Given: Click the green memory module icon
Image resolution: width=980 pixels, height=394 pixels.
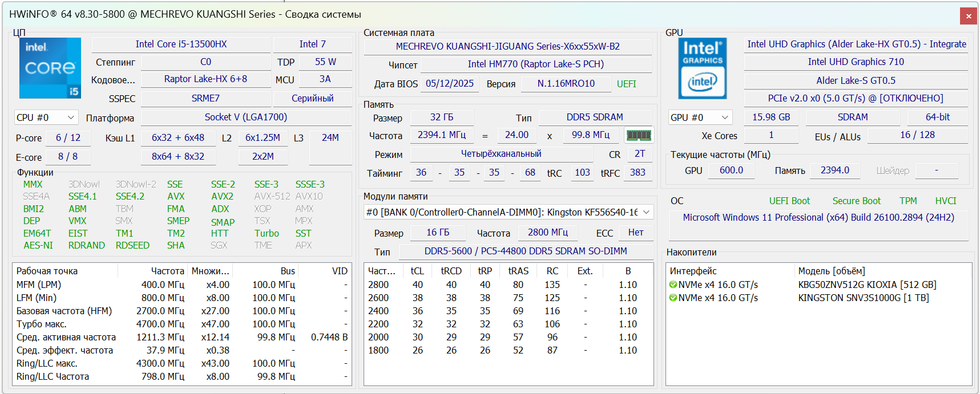Looking at the screenshot, I should [639, 135].
